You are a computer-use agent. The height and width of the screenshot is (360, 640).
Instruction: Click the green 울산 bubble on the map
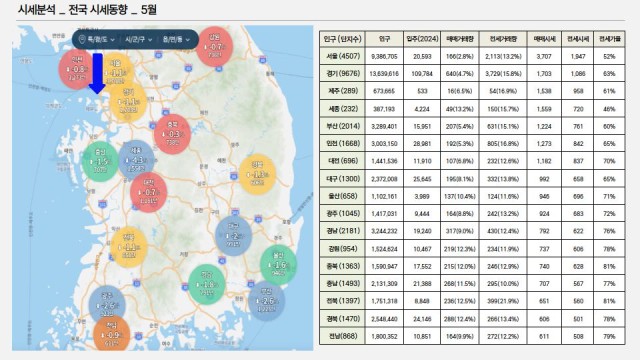[x=278, y=265]
